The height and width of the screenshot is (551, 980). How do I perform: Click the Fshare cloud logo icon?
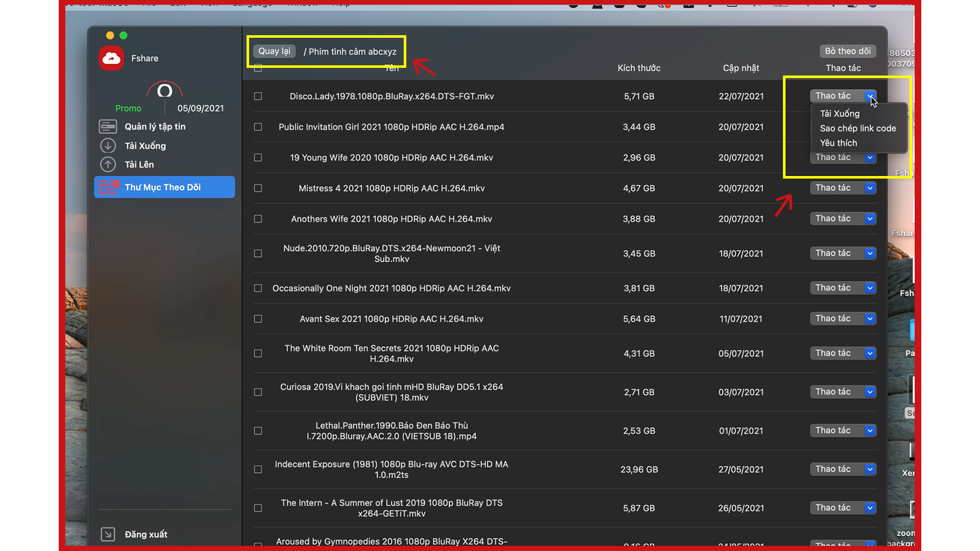click(x=111, y=58)
